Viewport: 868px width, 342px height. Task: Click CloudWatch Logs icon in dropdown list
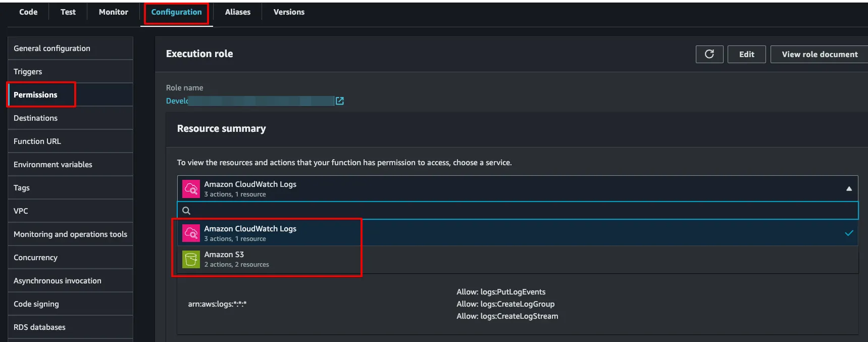pyautogui.click(x=191, y=233)
